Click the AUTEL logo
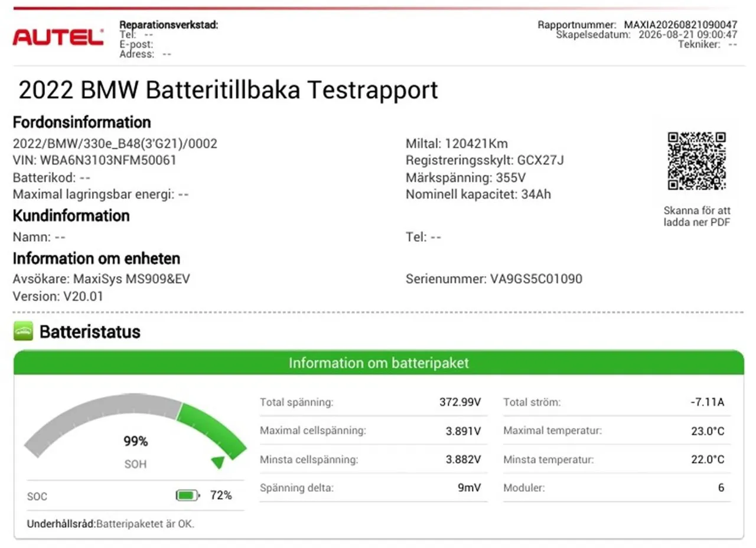Viewport: 756px width, 548px height. pos(58,37)
